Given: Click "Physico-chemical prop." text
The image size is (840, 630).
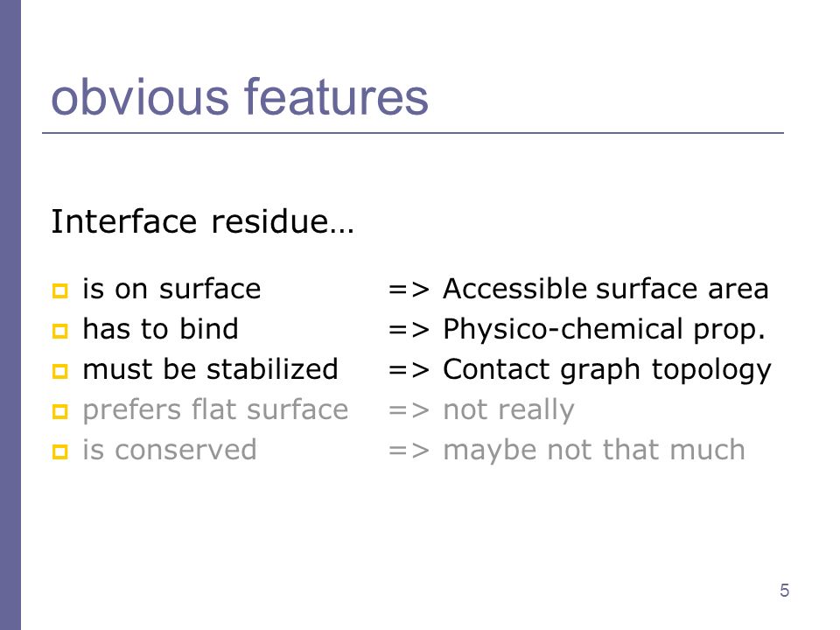Looking at the screenshot, I should (605, 330).
